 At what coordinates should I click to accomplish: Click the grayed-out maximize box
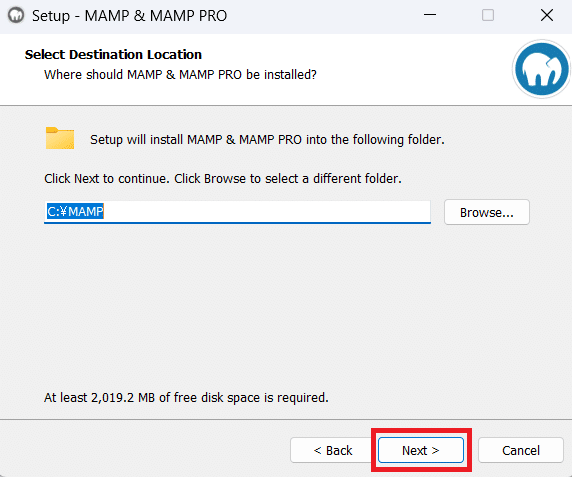point(488,15)
